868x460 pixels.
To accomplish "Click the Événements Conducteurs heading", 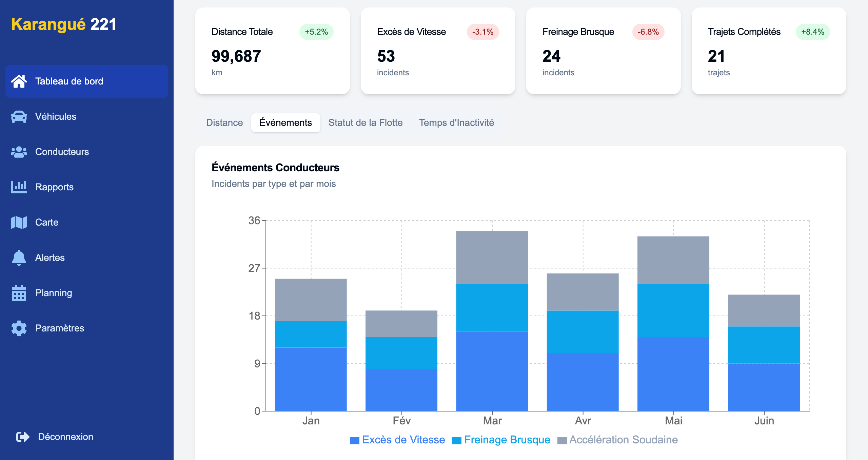I will click(x=275, y=168).
